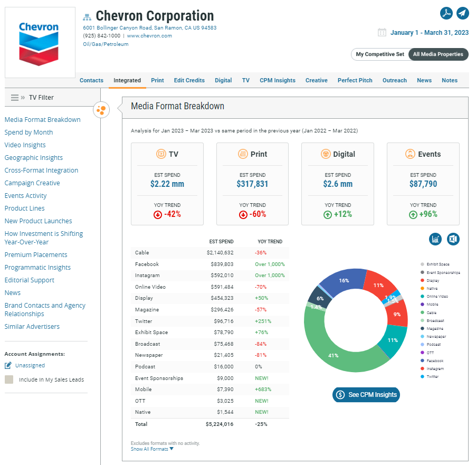
Task: Click the Print format card icon
Action: click(243, 154)
